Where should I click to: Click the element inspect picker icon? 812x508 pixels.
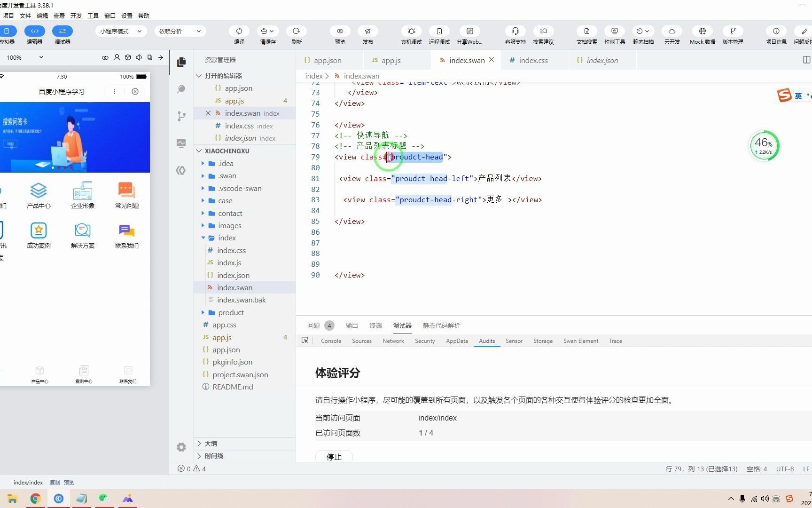(x=305, y=340)
